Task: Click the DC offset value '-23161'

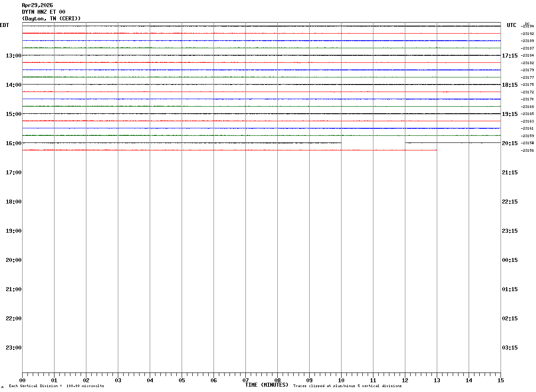Action: [527, 128]
